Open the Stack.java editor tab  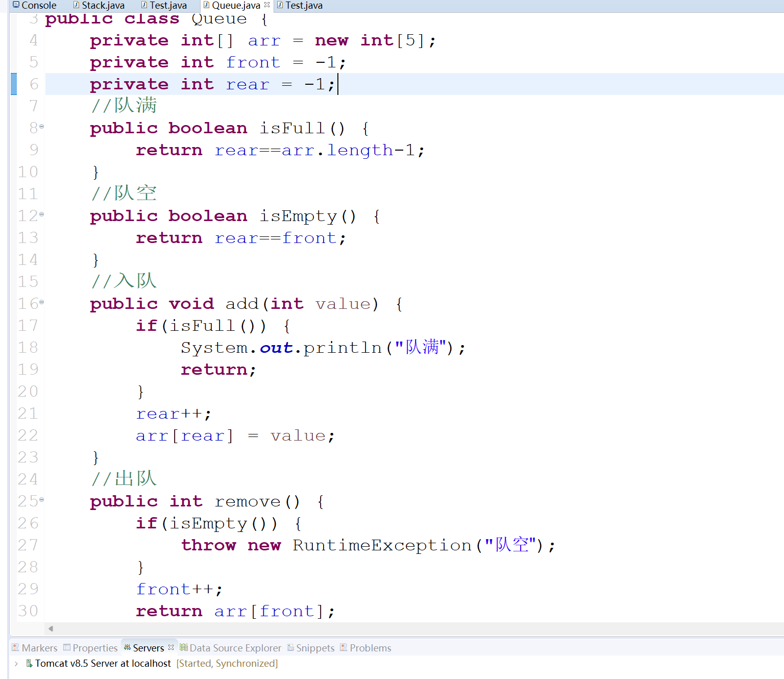pyautogui.click(x=99, y=6)
